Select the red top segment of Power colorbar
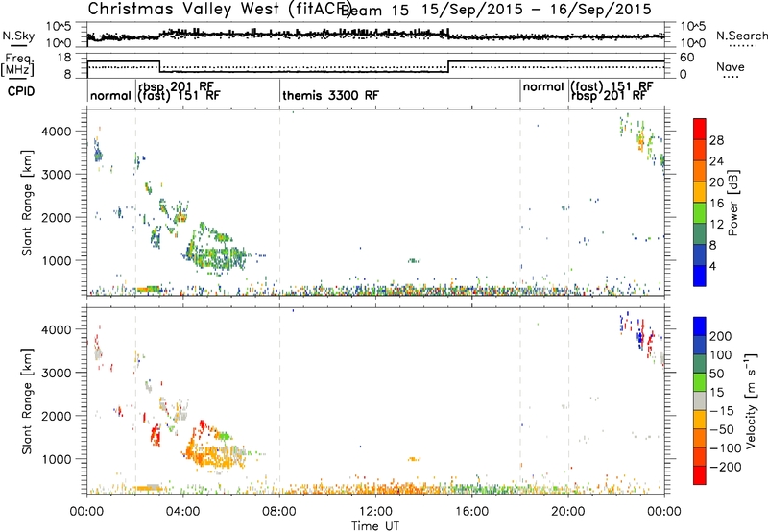The image size is (768, 532). click(700, 129)
